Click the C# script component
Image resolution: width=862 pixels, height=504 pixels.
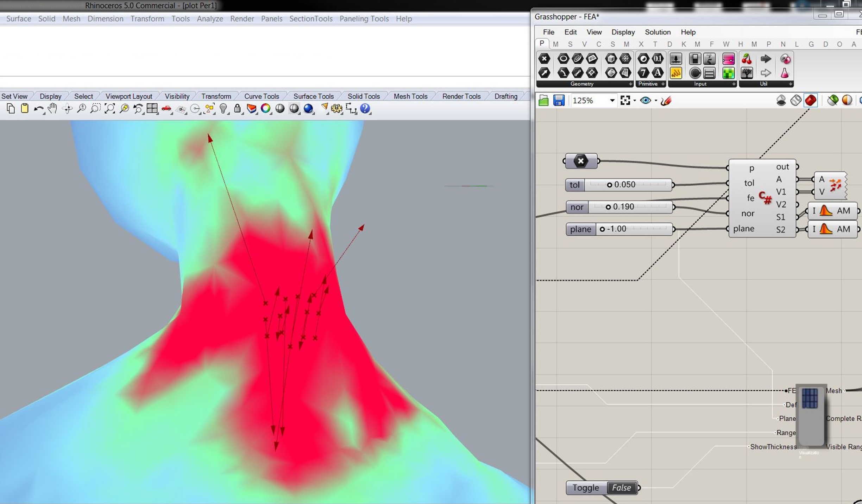[765, 198]
